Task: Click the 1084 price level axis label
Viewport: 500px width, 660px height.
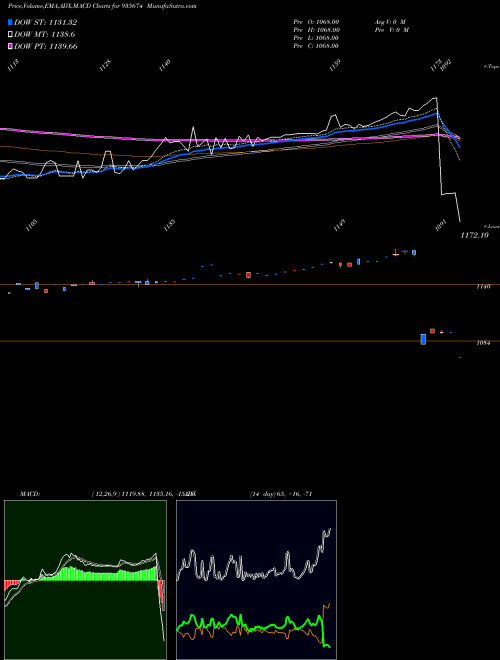Action: pyautogui.click(x=483, y=343)
